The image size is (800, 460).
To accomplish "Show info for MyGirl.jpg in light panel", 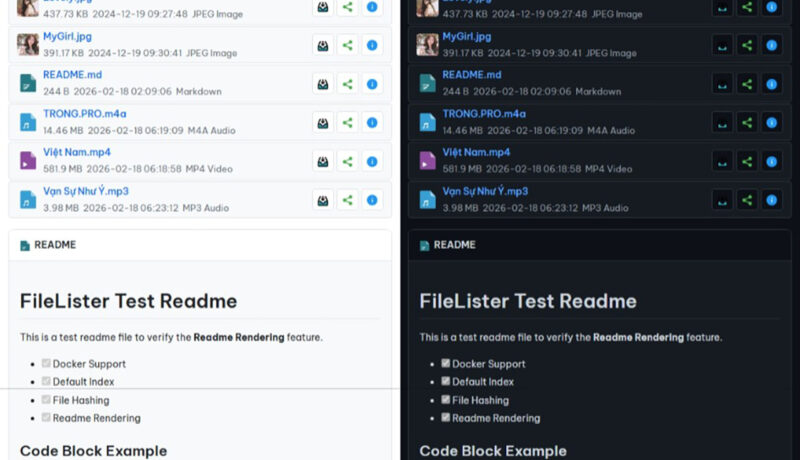I will 372,45.
